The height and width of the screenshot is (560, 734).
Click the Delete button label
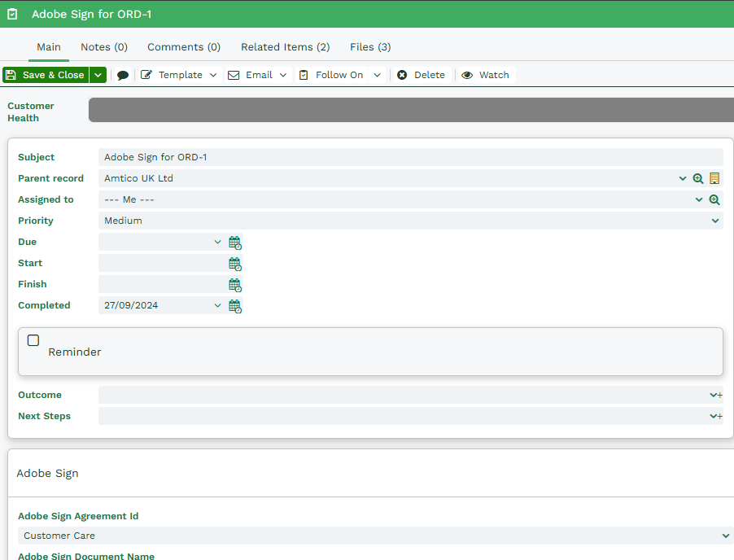[x=430, y=75]
